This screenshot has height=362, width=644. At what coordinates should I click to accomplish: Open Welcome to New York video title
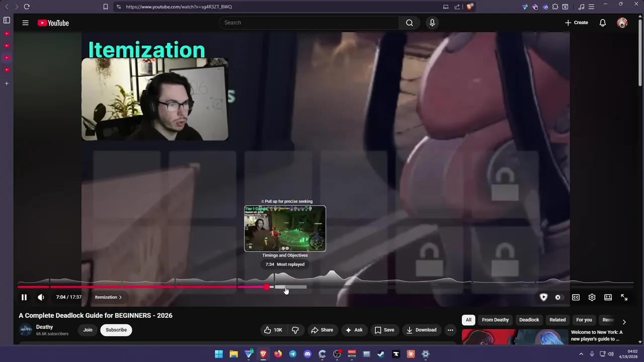(x=597, y=335)
